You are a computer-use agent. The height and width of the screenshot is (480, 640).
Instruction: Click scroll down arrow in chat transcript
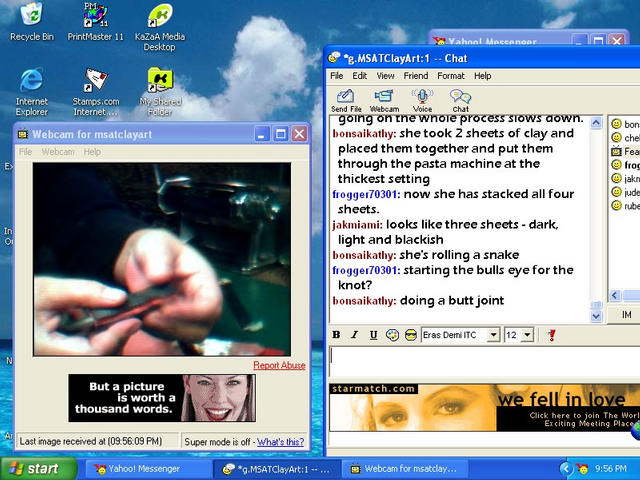point(596,316)
